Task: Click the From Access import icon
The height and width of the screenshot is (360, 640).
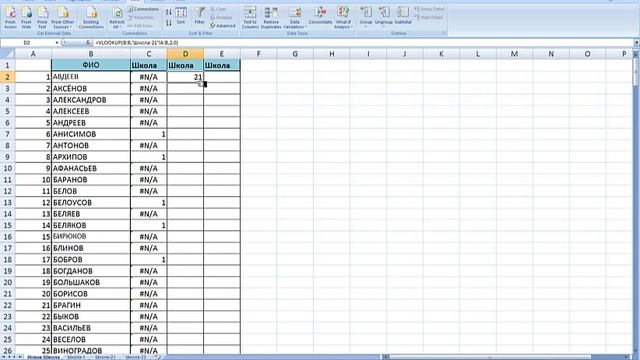Action: (10, 18)
